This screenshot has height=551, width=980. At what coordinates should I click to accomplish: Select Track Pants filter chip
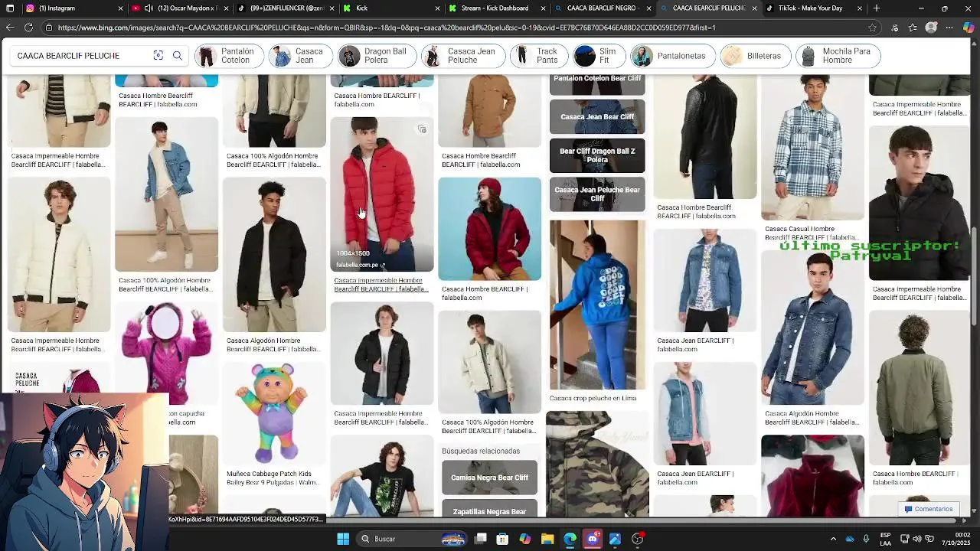[540, 56]
